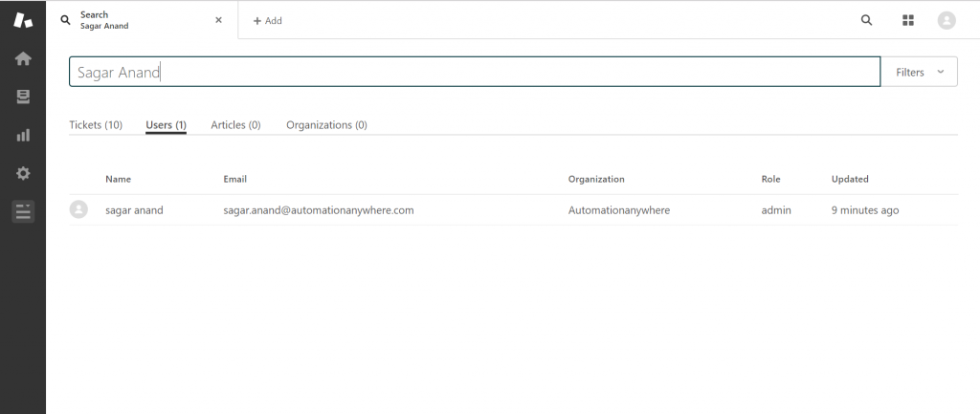Open the Home dashboard icon
980x414 pixels.
pos(23,58)
